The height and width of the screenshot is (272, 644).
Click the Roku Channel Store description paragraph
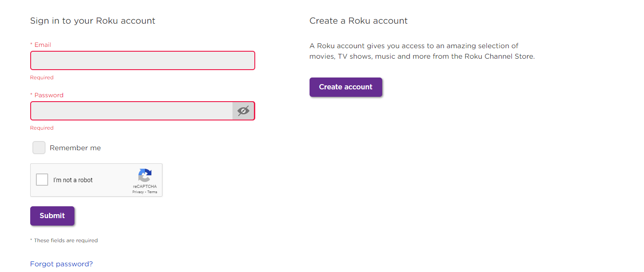[422, 51]
